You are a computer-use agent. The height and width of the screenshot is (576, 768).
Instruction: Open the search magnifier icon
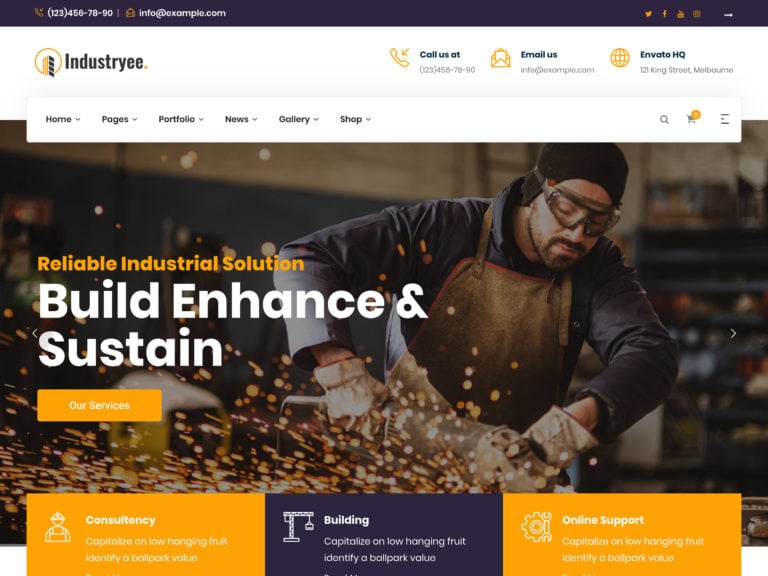[x=664, y=119]
